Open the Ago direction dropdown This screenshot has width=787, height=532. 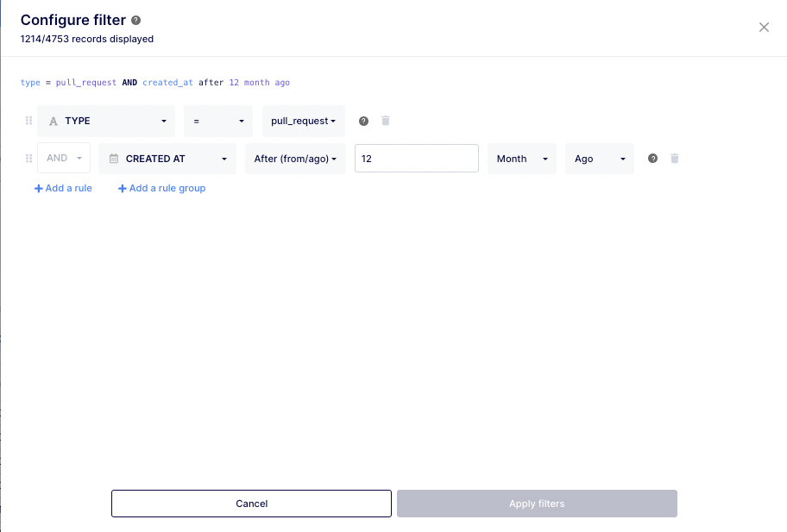coord(599,158)
